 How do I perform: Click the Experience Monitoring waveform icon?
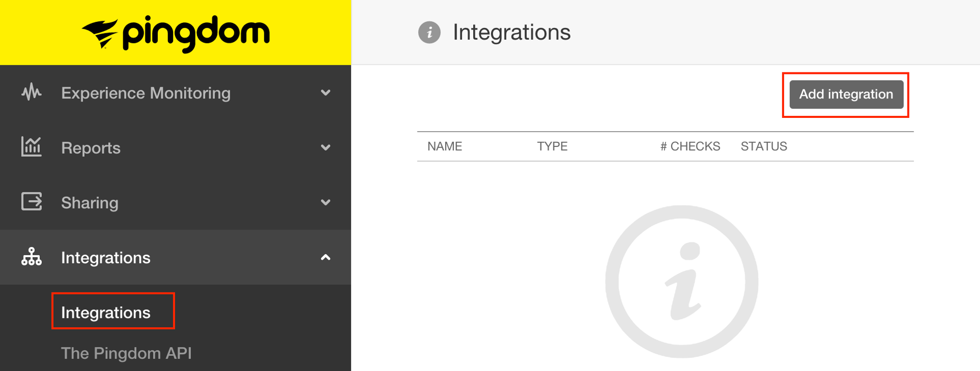(x=31, y=93)
